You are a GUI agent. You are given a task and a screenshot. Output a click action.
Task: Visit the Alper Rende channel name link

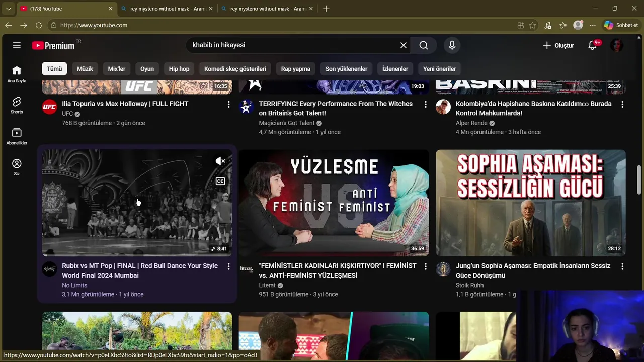pyautogui.click(x=471, y=123)
